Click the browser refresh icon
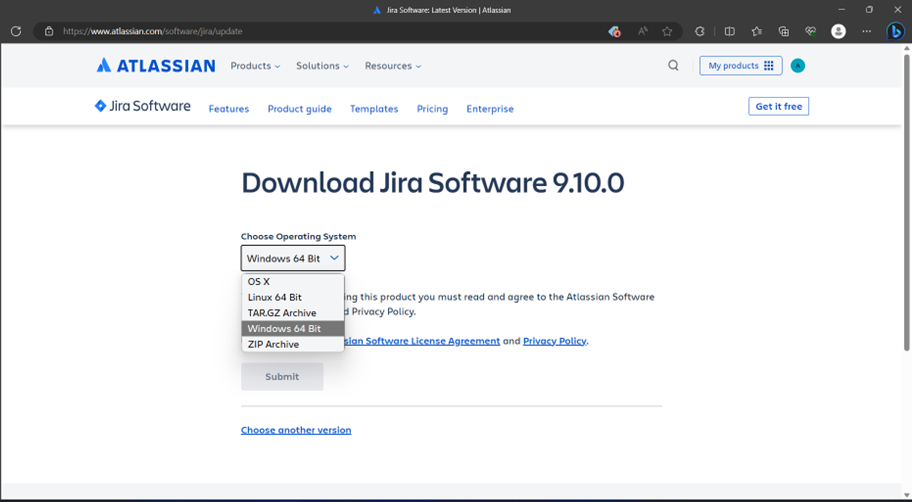The width and height of the screenshot is (912, 502). click(16, 31)
